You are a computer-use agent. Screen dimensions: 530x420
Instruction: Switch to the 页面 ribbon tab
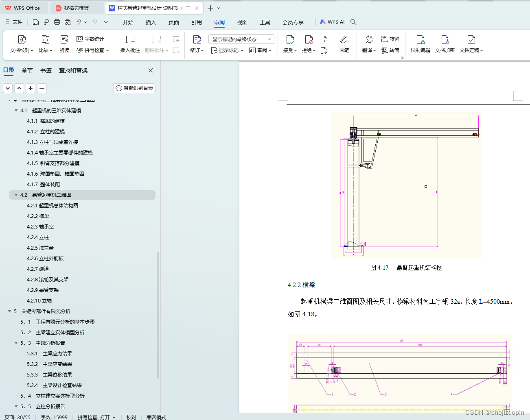coord(174,22)
